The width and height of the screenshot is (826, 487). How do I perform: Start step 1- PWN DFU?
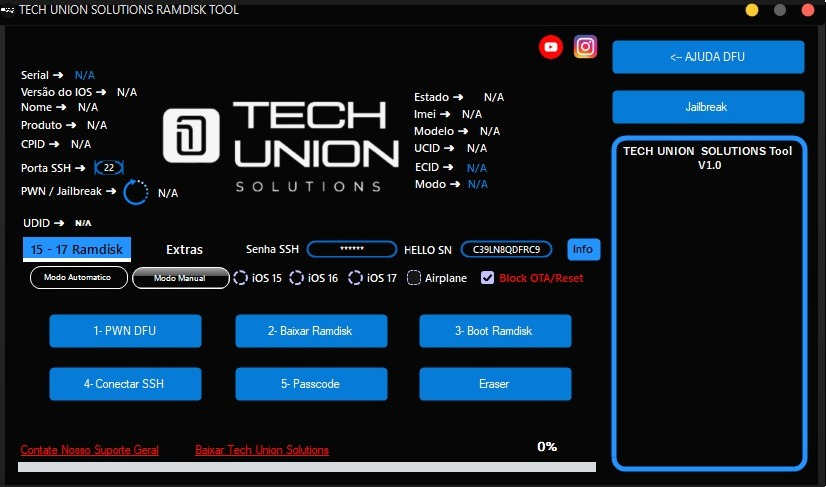(125, 331)
